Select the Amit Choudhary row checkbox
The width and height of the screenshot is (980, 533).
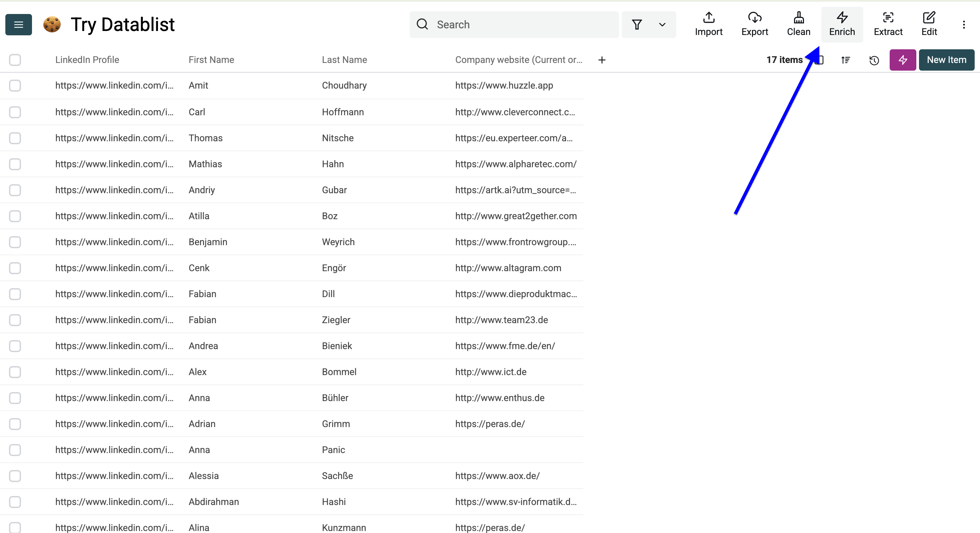click(15, 86)
